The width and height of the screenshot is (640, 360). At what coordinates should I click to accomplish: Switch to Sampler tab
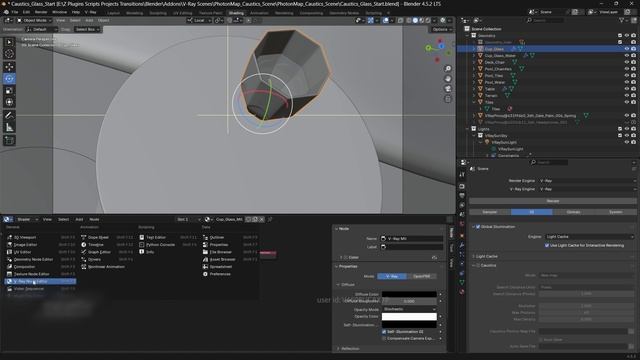pos(490,212)
